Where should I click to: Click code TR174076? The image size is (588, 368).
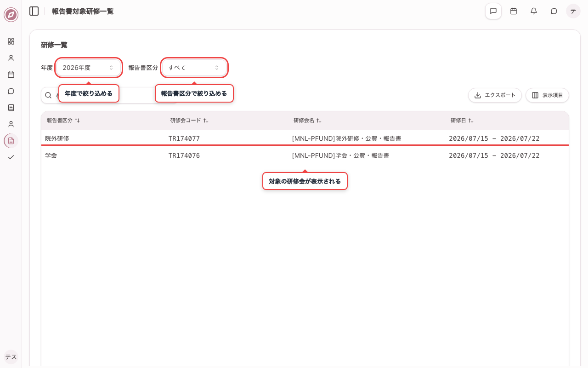click(184, 155)
